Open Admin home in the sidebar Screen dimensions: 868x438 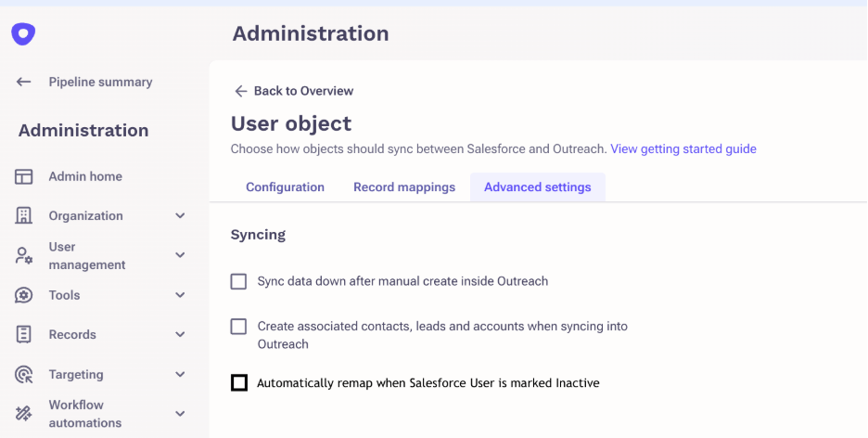[85, 176]
